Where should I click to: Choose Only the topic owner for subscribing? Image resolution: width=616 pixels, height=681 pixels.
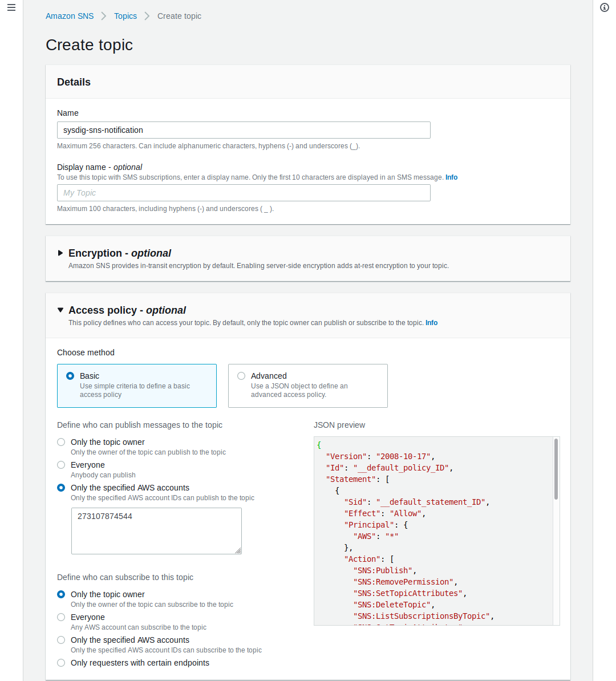[61, 594]
